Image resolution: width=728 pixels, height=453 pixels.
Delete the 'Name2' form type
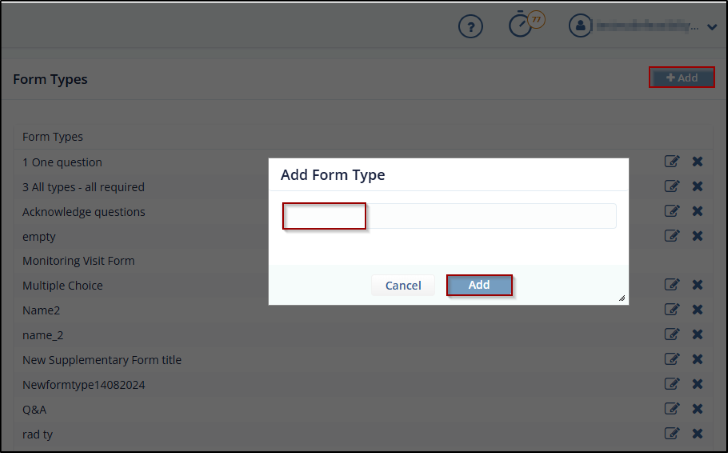tap(697, 310)
